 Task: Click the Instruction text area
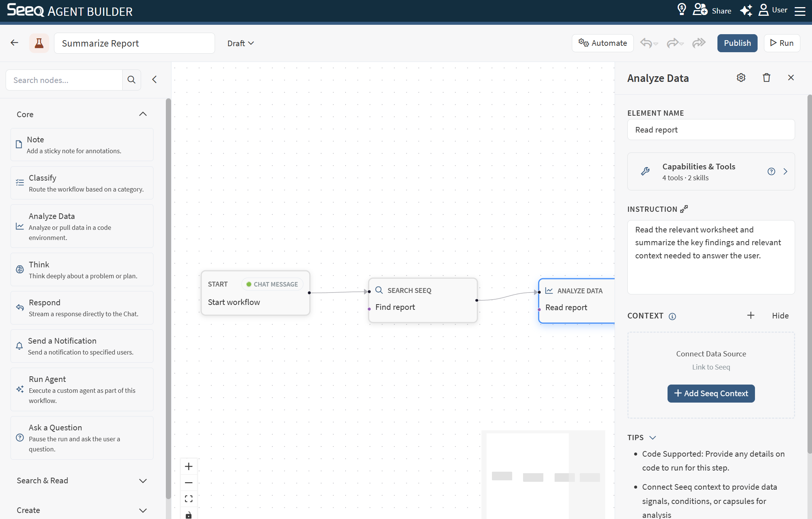tap(711, 257)
